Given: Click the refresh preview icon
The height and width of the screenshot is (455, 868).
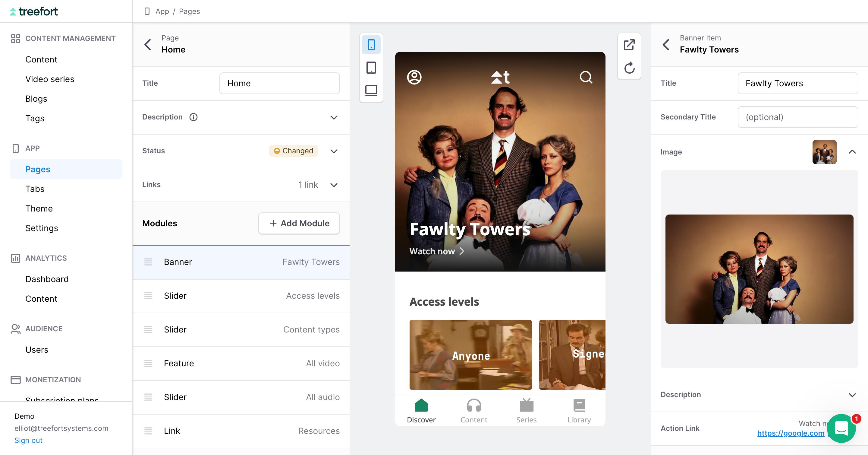Looking at the screenshot, I should [x=629, y=68].
